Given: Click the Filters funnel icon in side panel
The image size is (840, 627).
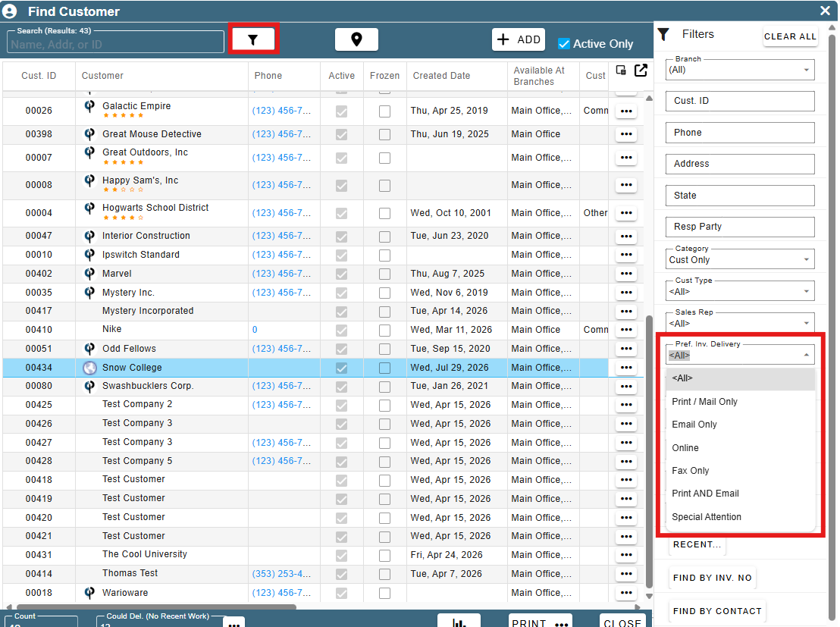Looking at the screenshot, I should (x=663, y=34).
